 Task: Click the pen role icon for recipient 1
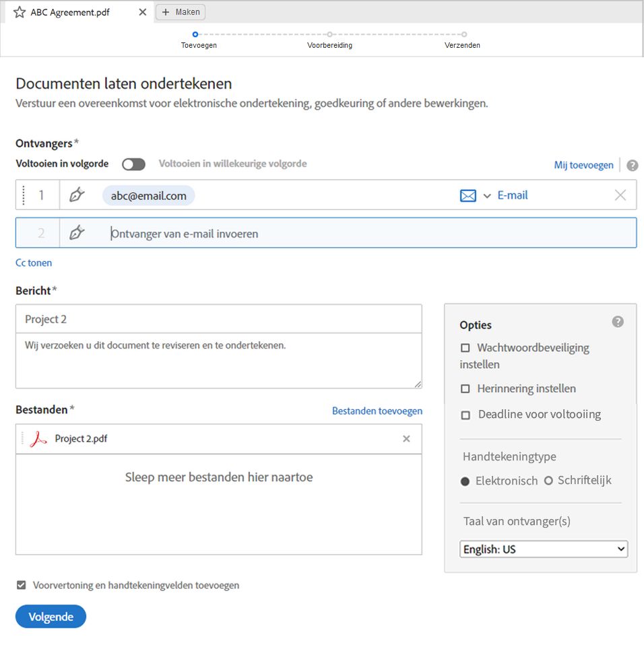tap(77, 195)
